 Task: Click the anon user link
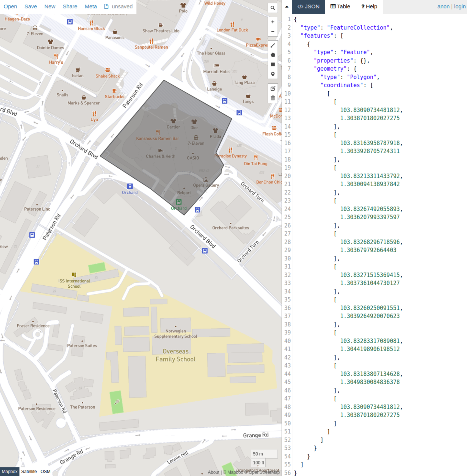pyautogui.click(x=444, y=7)
